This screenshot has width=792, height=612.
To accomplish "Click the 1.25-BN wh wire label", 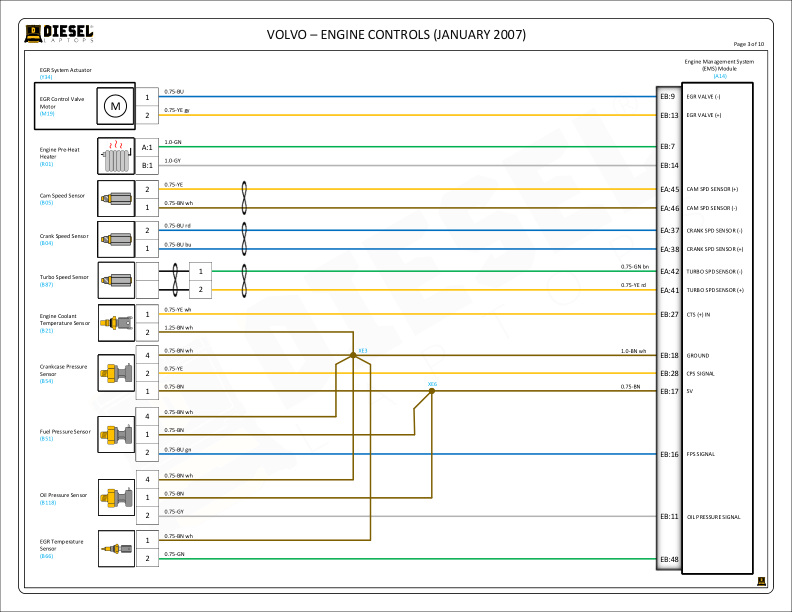I will [179, 328].
